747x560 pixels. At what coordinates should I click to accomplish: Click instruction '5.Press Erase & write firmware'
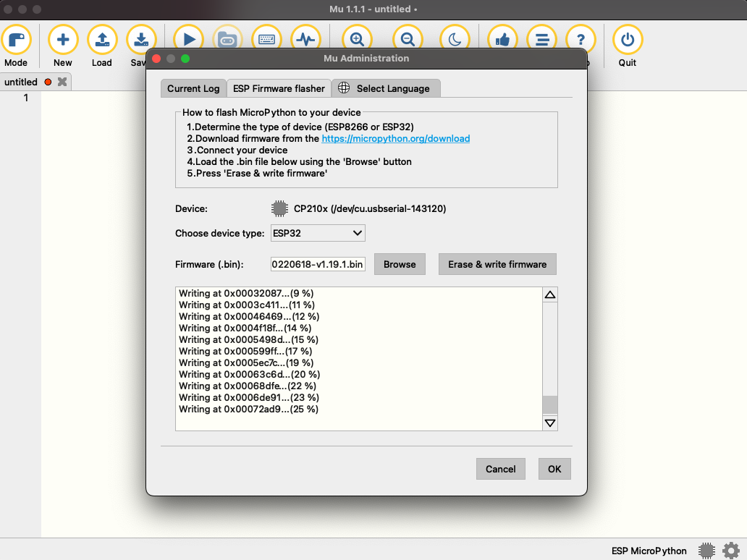pos(257,174)
